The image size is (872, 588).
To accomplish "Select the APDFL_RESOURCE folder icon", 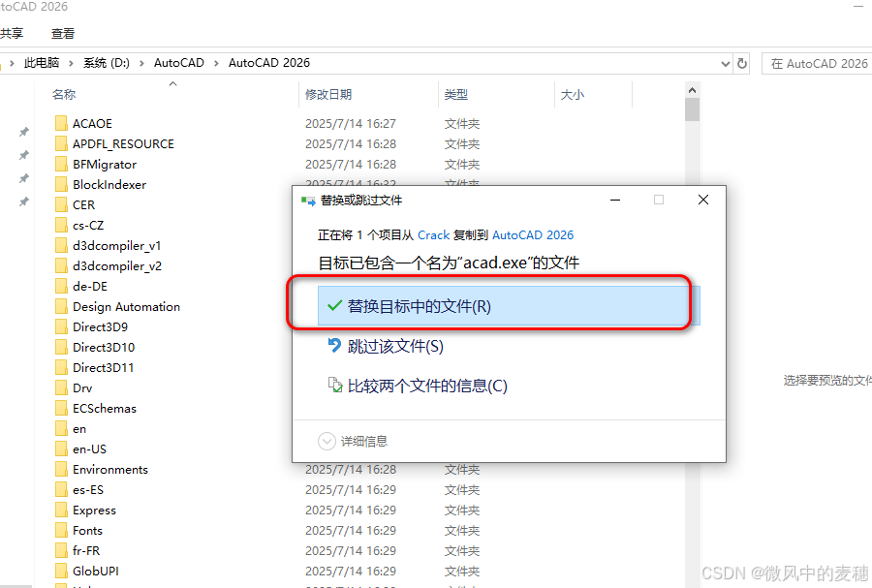I will point(61,143).
